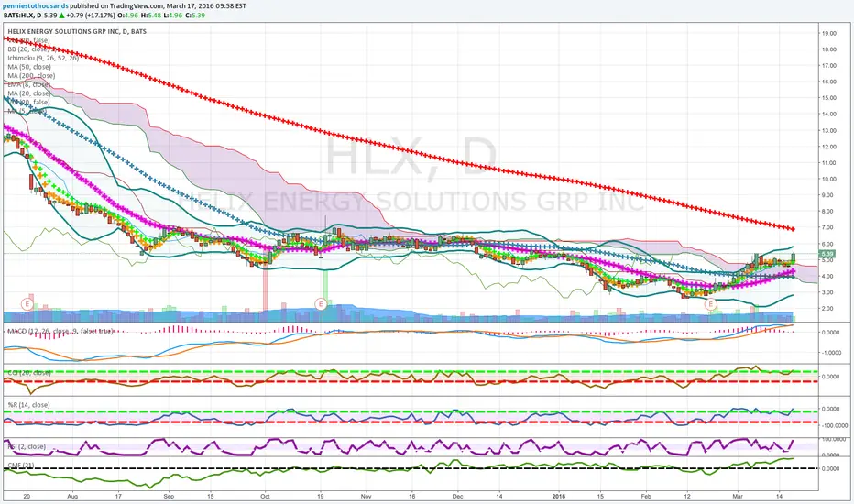854x504 pixels.
Task: Click the %R (14, close) panel label
Action: coord(28,405)
